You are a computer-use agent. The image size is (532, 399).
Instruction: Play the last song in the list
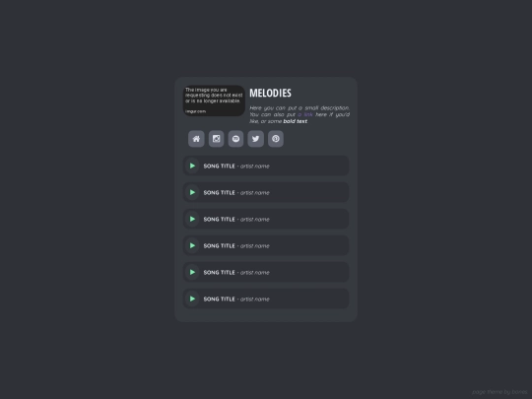192,299
